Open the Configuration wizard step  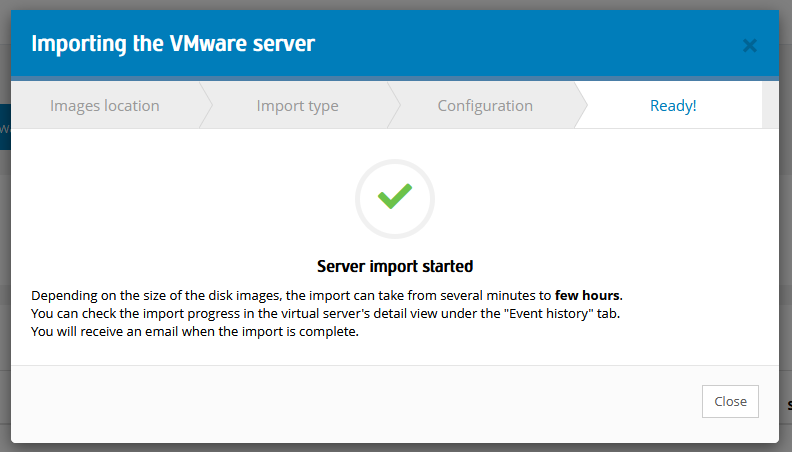coord(485,106)
